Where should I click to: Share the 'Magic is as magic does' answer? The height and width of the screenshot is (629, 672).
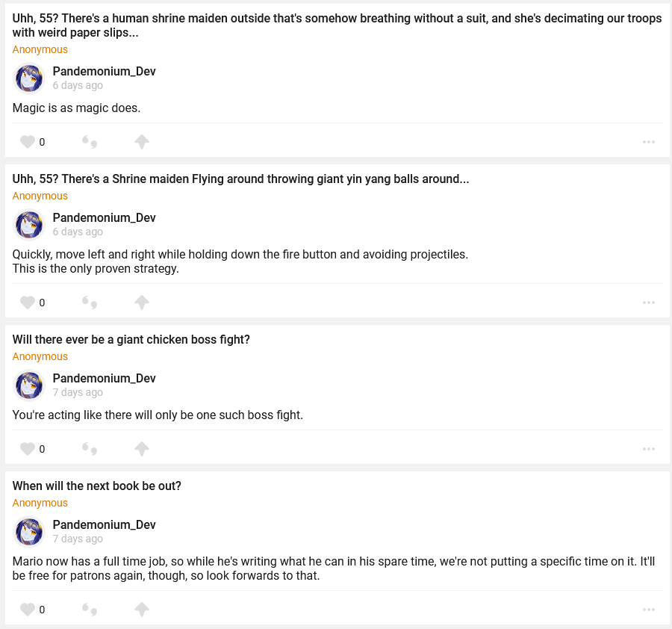click(142, 142)
